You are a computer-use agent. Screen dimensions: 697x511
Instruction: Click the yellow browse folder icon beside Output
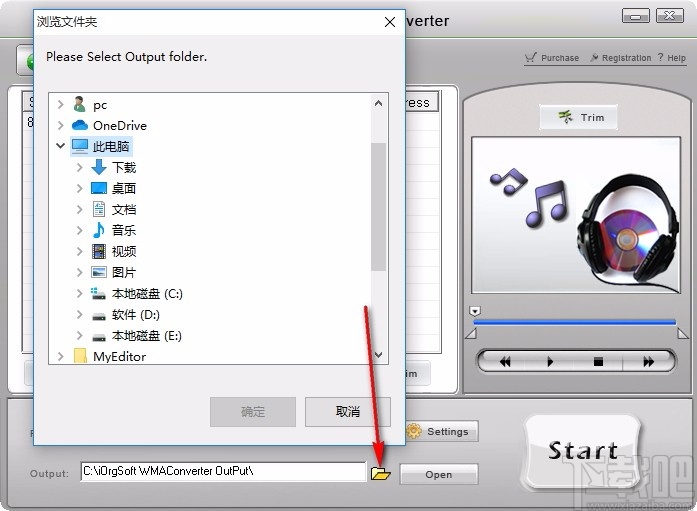click(x=381, y=474)
